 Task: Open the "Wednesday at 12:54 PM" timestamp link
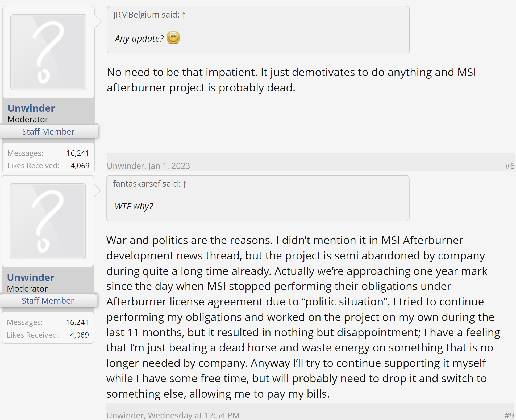point(194,415)
